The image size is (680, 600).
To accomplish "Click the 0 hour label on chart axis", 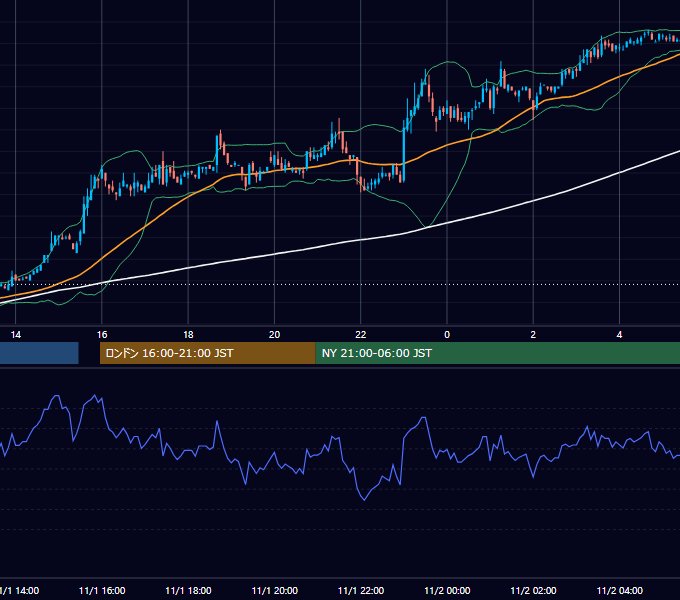I will [x=447, y=335].
